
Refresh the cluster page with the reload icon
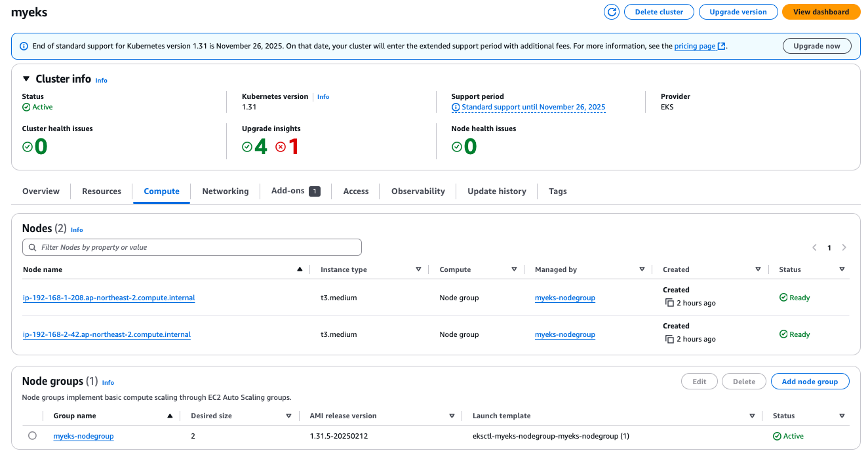coord(612,12)
